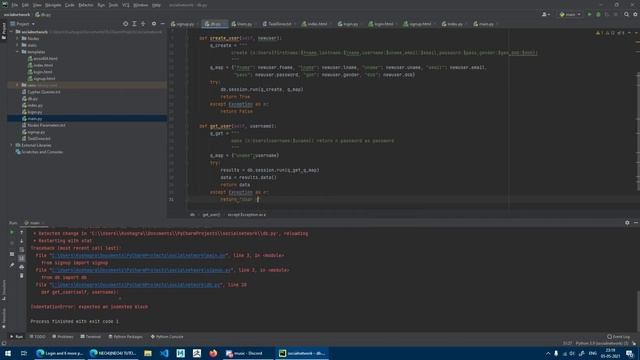Open the Python Packages tool window
Image resolution: width=640 pixels, height=360 pixels.
click(126, 337)
